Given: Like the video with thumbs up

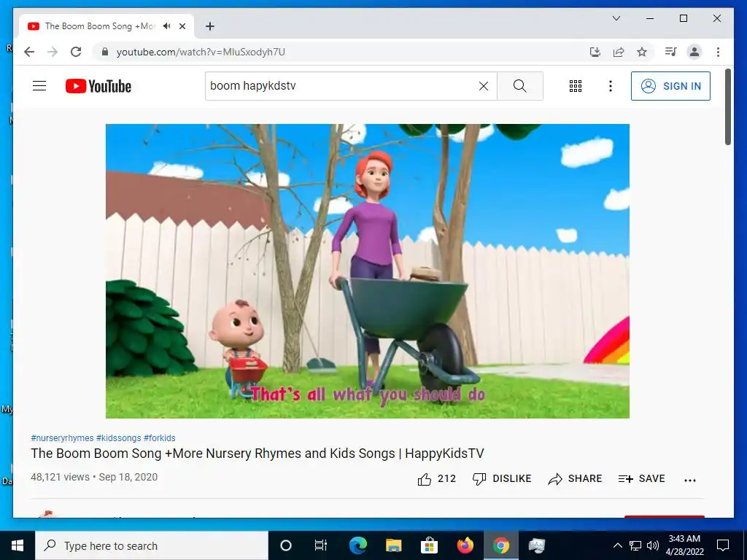Looking at the screenshot, I should [424, 479].
